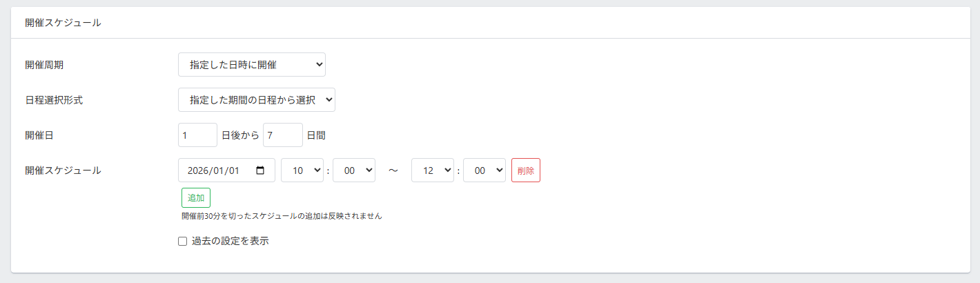Enable the 過去の設定を表示 checkbox
Screen dimensions: 980x283
[183, 242]
